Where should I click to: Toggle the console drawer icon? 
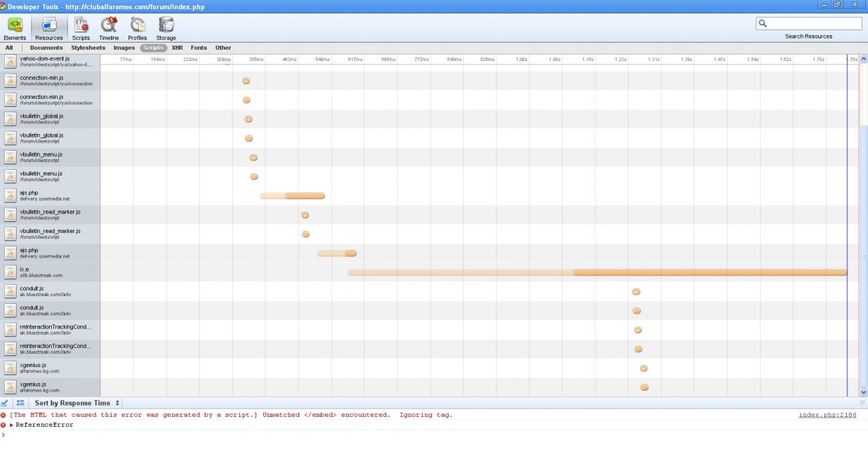[x=6, y=403]
